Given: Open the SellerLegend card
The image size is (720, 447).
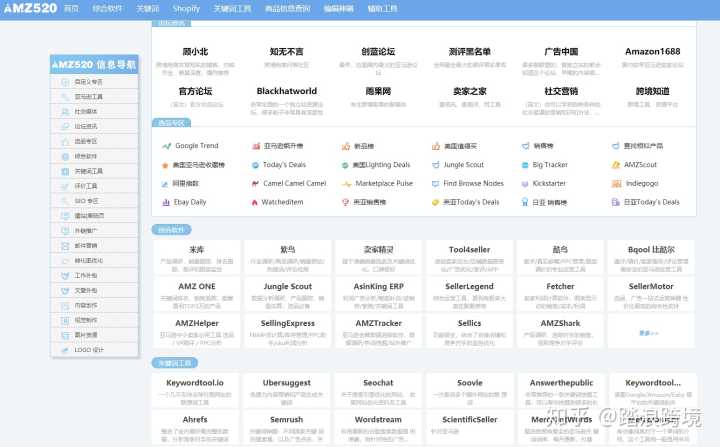Looking at the screenshot, I should click(469, 294).
